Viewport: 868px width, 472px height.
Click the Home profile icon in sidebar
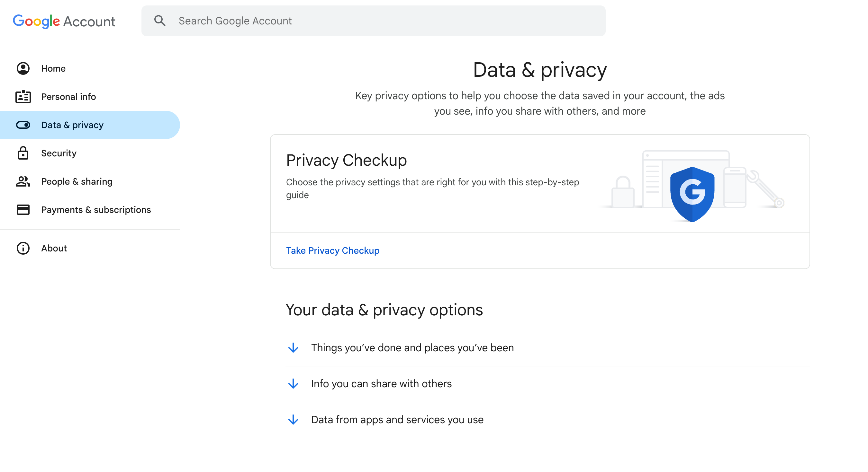pyautogui.click(x=23, y=68)
